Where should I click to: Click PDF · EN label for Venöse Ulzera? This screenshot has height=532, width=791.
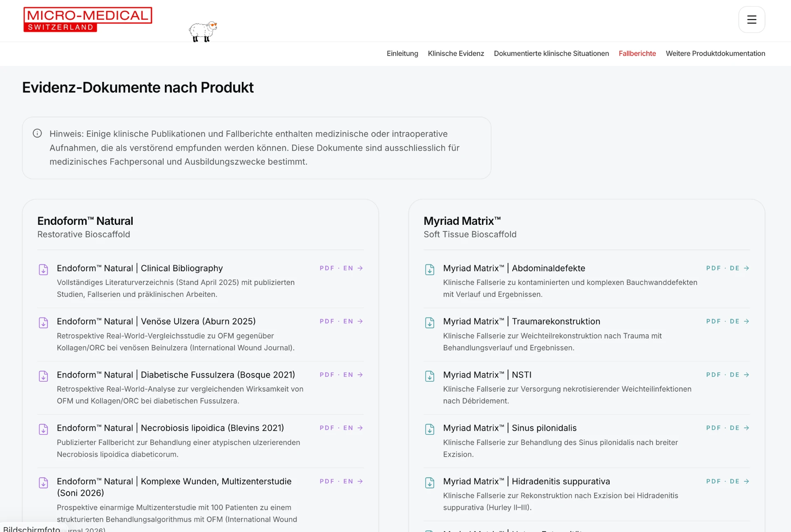point(336,321)
